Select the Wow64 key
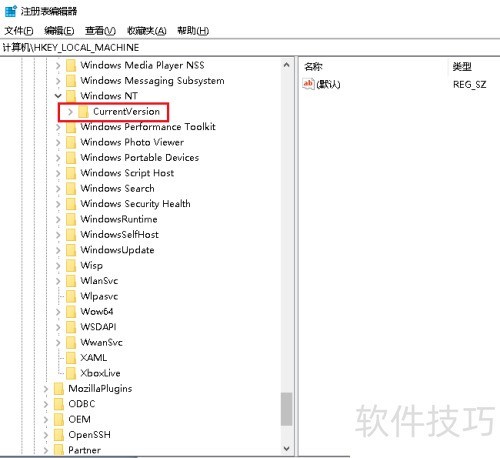500x458 pixels. point(97,312)
